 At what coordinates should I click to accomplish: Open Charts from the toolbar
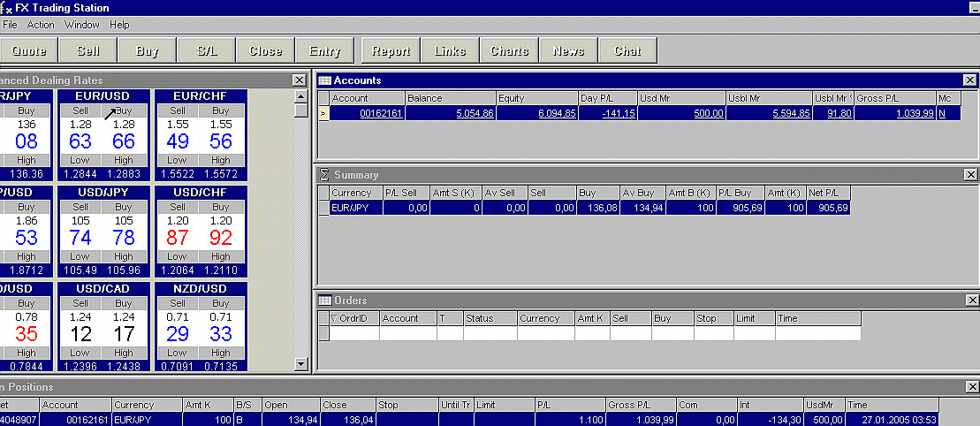[x=509, y=51]
